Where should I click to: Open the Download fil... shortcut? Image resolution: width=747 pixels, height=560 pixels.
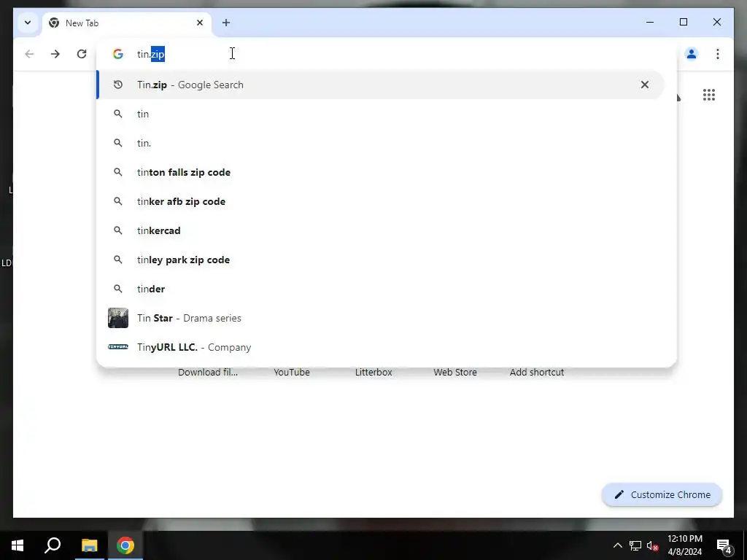(x=208, y=373)
